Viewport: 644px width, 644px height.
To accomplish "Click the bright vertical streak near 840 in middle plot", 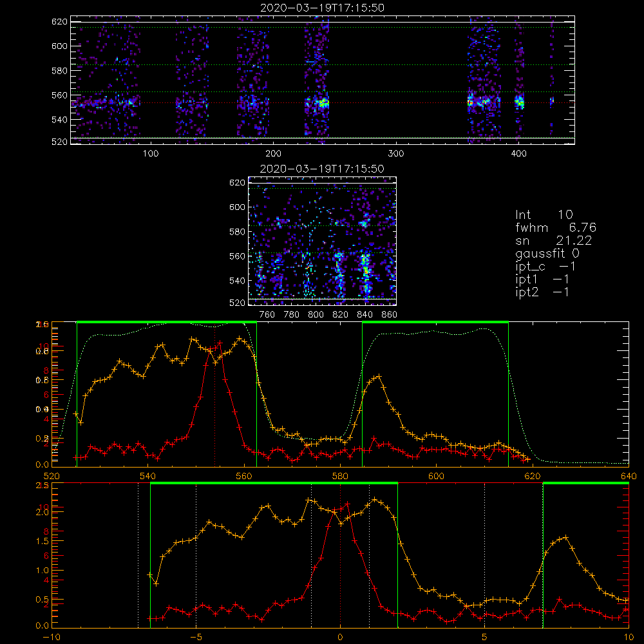I will point(365,273).
